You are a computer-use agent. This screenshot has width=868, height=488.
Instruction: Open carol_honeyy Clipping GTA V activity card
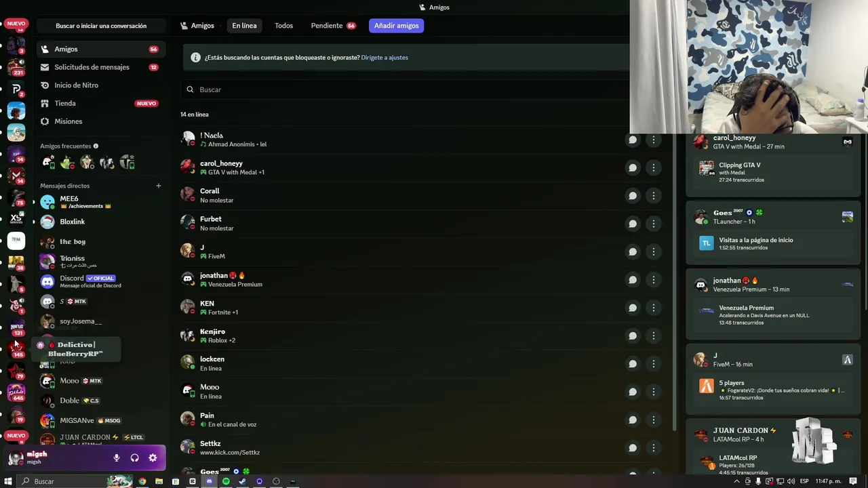click(773, 171)
